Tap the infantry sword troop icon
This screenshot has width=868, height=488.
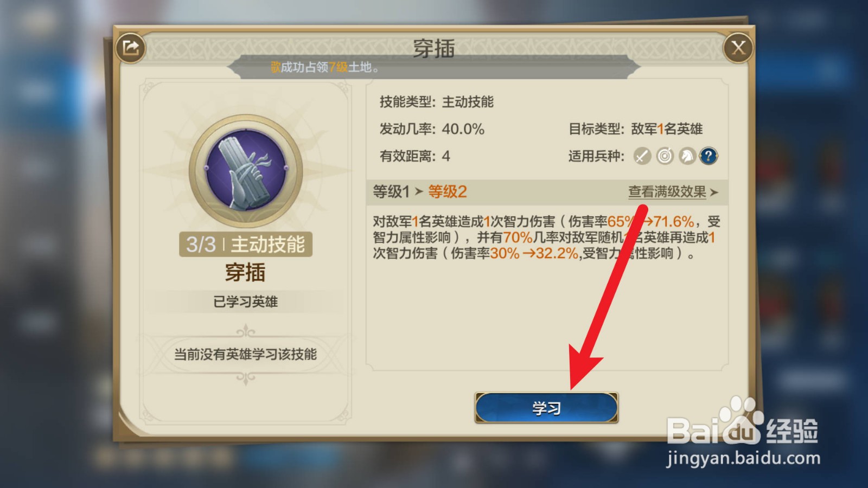(642, 156)
